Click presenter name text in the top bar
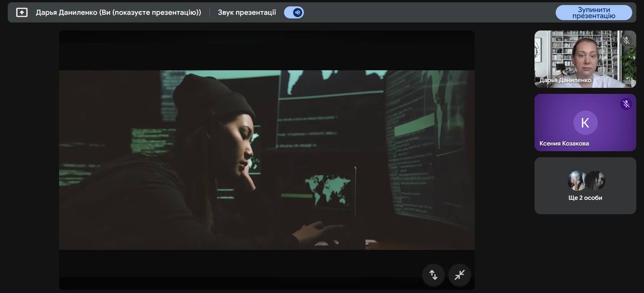Screen dimensions: 644x293 point(118,13)
